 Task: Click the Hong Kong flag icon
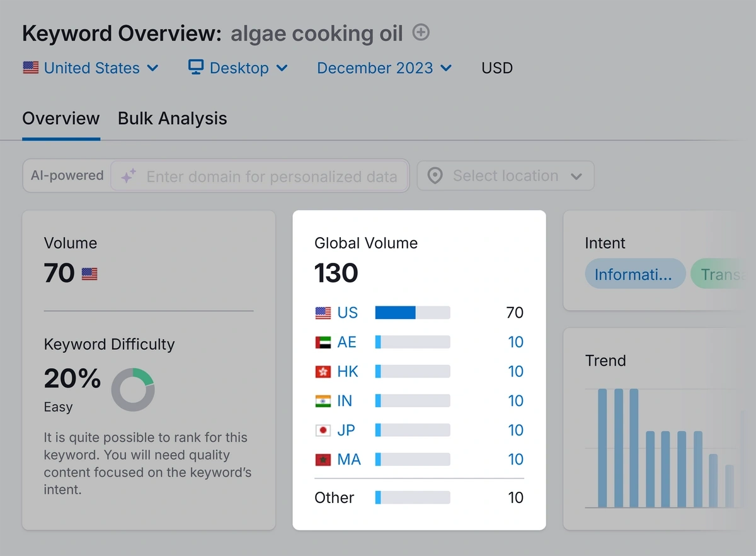click(323, 371)
